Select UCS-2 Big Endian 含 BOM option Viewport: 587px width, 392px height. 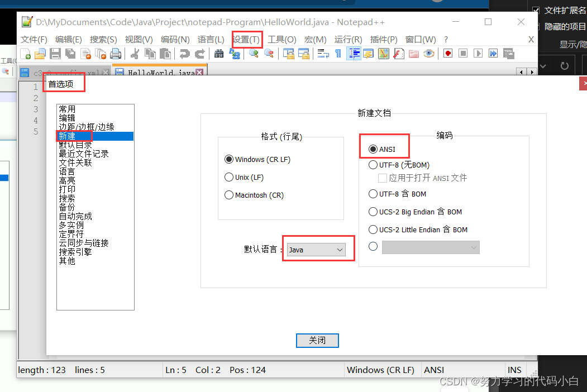415,212
